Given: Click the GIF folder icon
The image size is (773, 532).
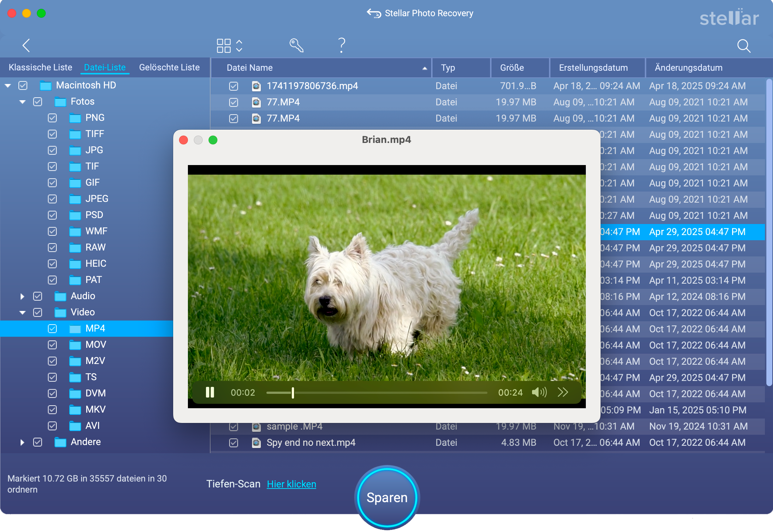Looking at the screenshot, I should pos(75,183).
